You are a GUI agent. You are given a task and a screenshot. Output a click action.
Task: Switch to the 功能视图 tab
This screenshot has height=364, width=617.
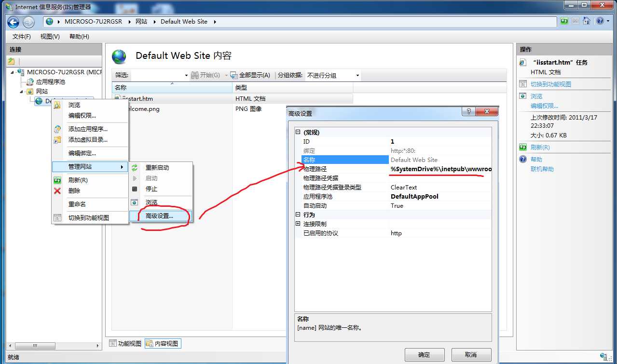click(x=125, y=344)
